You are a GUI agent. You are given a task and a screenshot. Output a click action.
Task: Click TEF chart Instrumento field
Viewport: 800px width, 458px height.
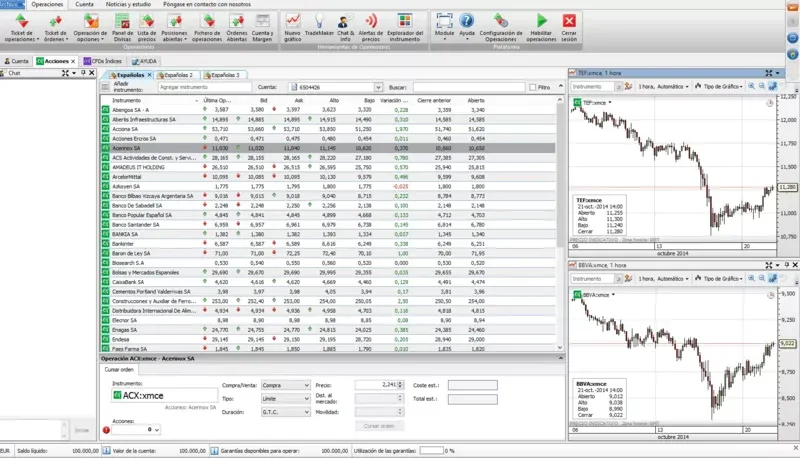pyautogui.click(x=593, y=87)
